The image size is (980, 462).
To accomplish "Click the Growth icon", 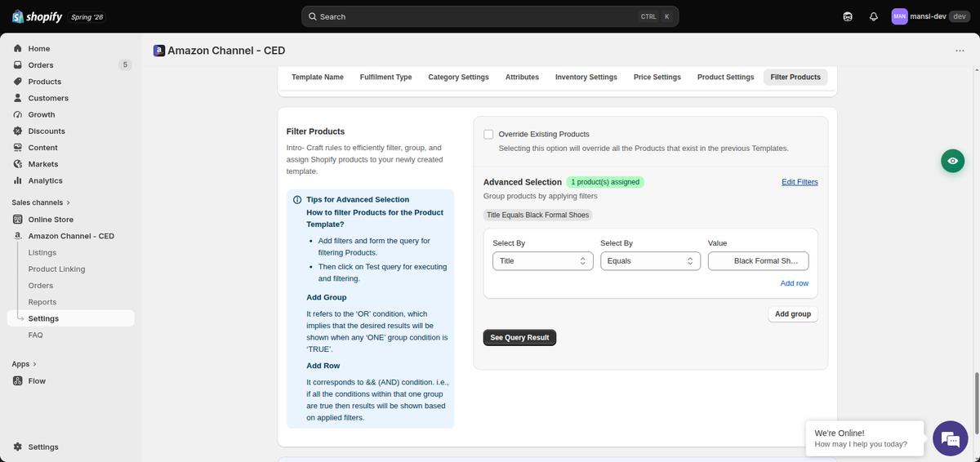I will tap(18, 115).
